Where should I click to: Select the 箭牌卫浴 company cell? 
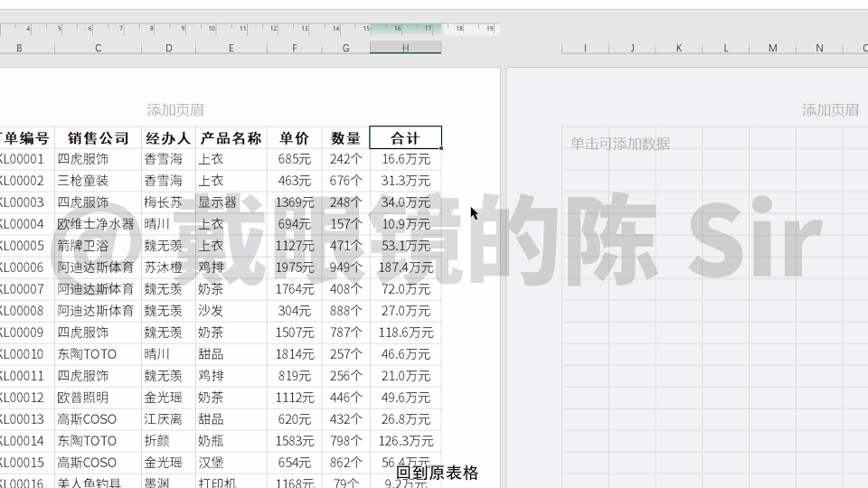(x=98, y=246)
